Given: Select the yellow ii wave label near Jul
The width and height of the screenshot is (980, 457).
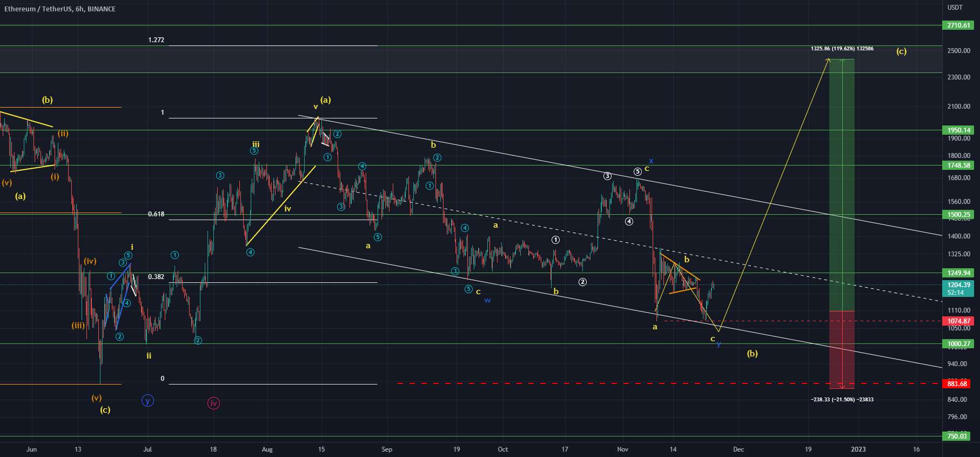Looking at the screenshot, I should coord(149,356).
